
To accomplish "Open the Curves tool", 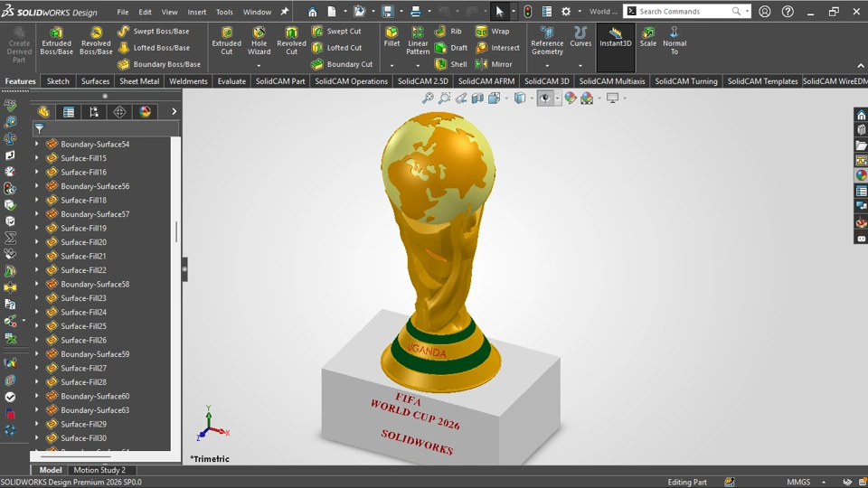I will [580, 36].
